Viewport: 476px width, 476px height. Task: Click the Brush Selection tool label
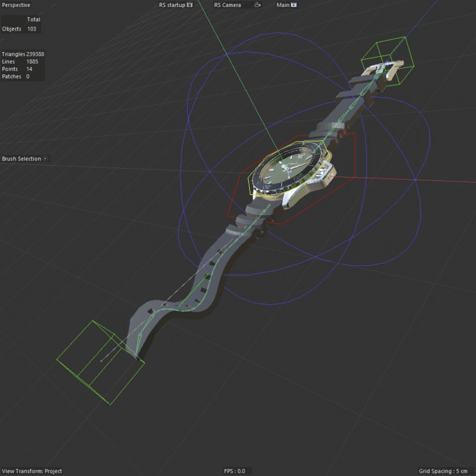pos(21,159)
